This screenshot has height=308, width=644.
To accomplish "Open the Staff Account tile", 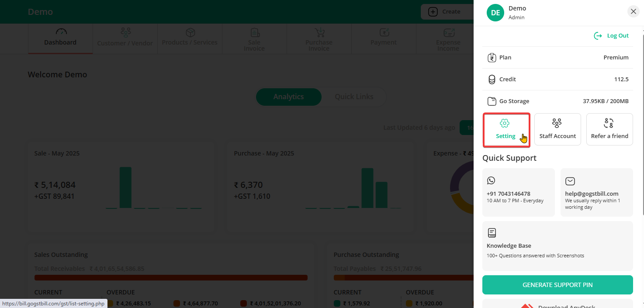I will point(557,130).
